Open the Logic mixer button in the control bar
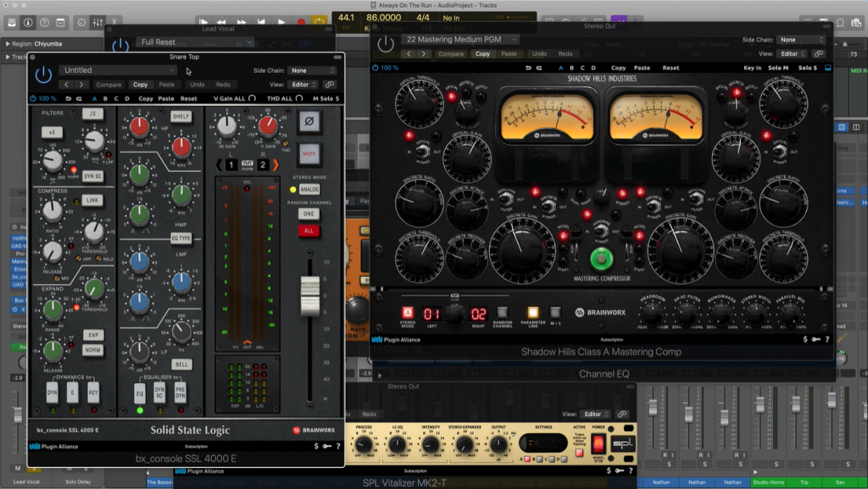 [97, 23]
